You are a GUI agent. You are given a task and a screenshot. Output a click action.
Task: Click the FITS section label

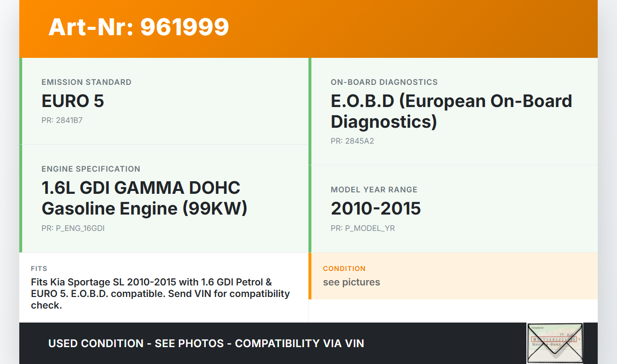coord(39,269)
